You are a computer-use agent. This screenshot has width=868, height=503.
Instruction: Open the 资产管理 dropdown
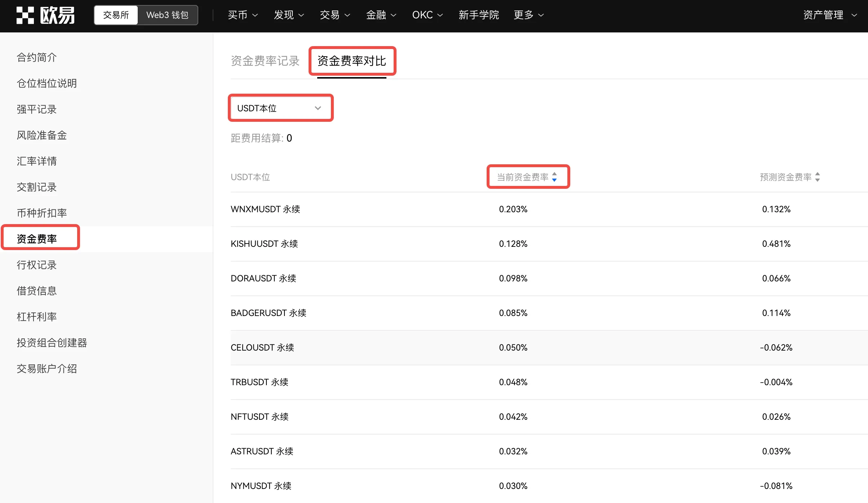pos(829,15)
